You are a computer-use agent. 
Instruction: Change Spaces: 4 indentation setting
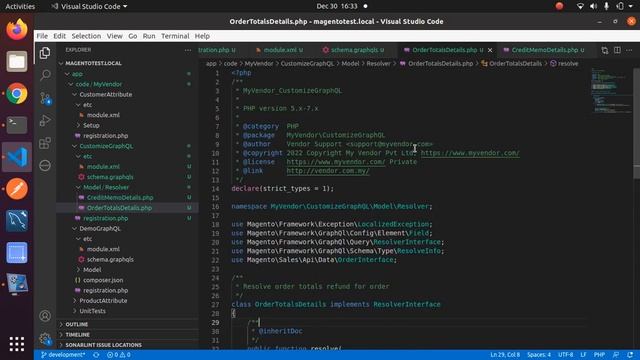539,355
